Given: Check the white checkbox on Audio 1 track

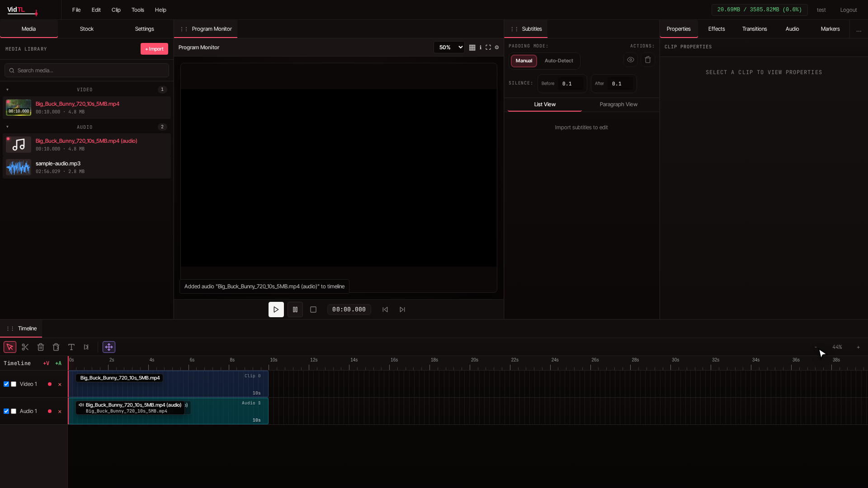Looking at the screenshot, I should point(14,411).
